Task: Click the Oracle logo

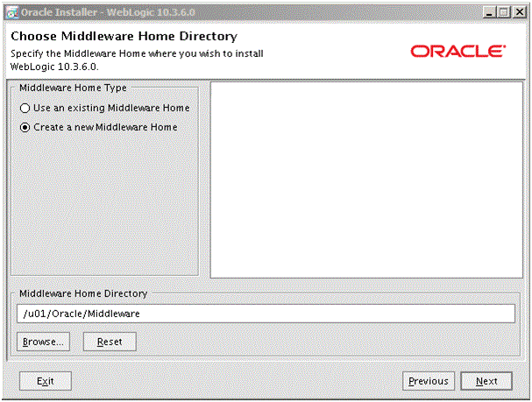Action: (x=458, y=51)
